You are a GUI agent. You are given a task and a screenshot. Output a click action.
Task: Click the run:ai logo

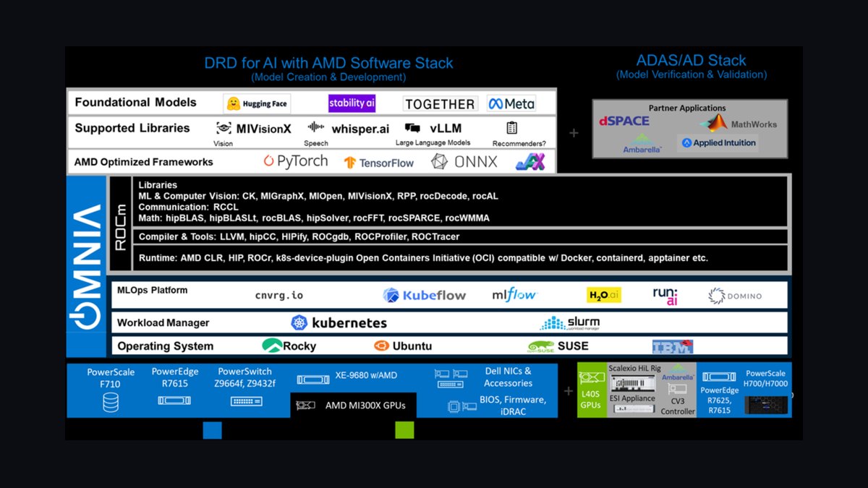665,295
